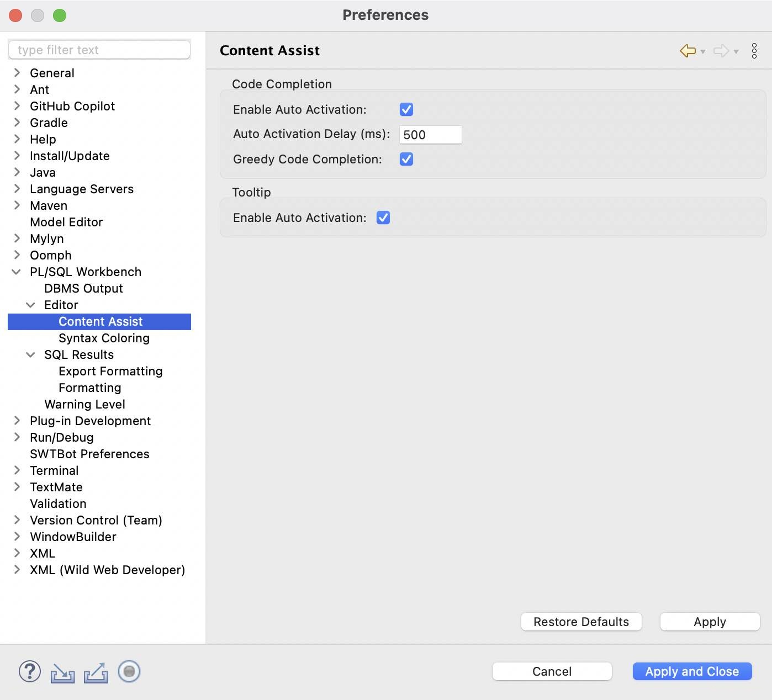Click the record preferences icon near Help
This screenshot has width=772, height=700.
click(x=129, y=672)
